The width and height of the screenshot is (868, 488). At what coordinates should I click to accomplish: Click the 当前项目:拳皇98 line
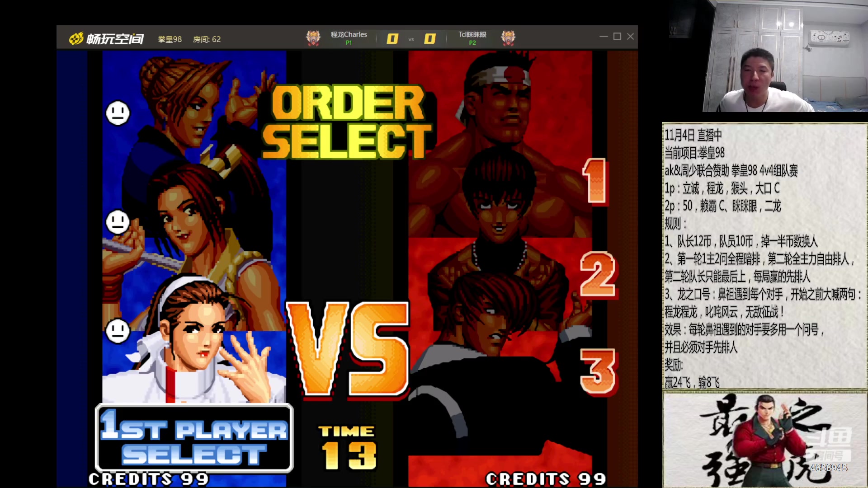pos(694,153)
